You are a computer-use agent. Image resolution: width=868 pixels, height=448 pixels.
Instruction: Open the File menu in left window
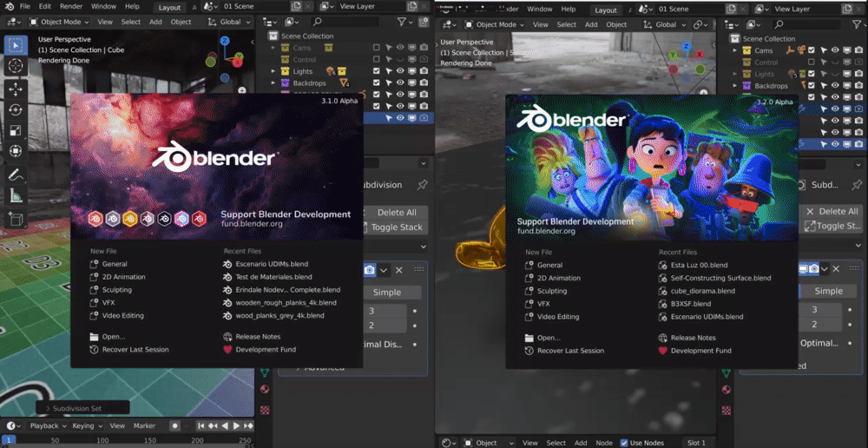(x=25, y=6)
